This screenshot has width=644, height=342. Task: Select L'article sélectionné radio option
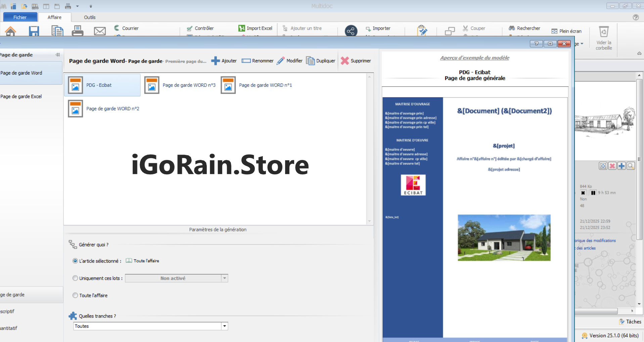tap(75, 261)
